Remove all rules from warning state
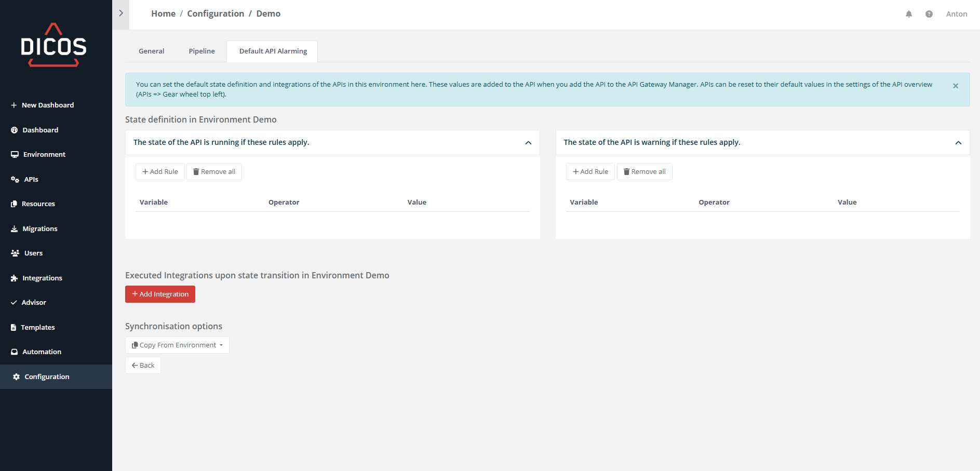Image resolution: width=980 pixels, height=471 pixels. pyautogui.click(x=645, y=172)
